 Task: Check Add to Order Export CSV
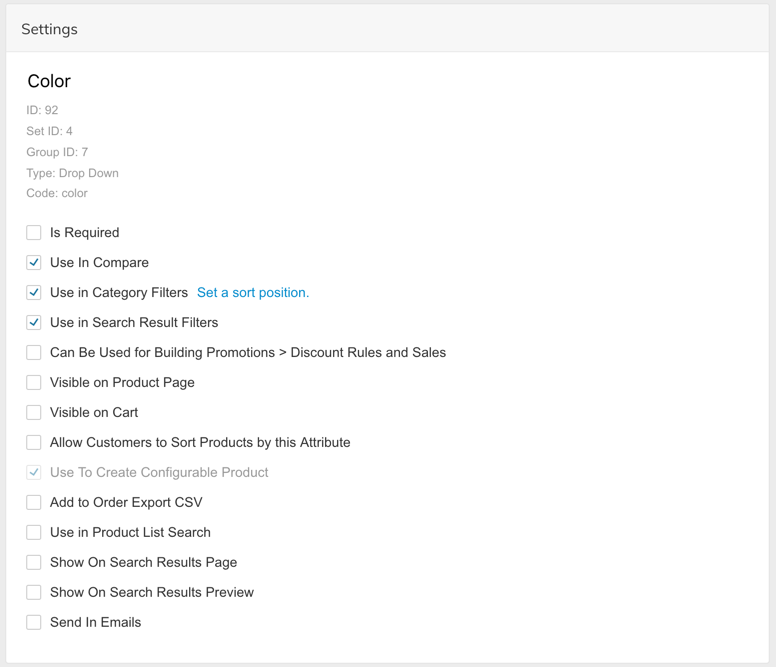[34, 502]
